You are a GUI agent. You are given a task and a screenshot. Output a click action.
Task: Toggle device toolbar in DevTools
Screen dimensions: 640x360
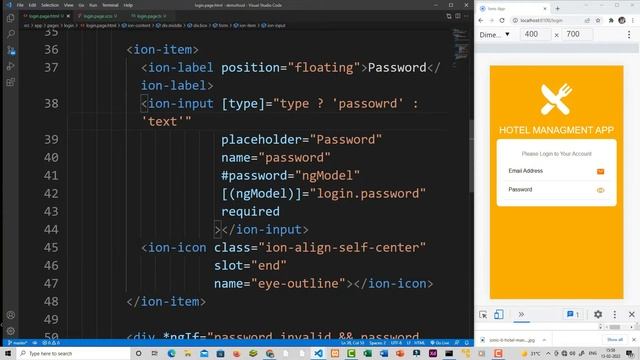coord(498,314)
